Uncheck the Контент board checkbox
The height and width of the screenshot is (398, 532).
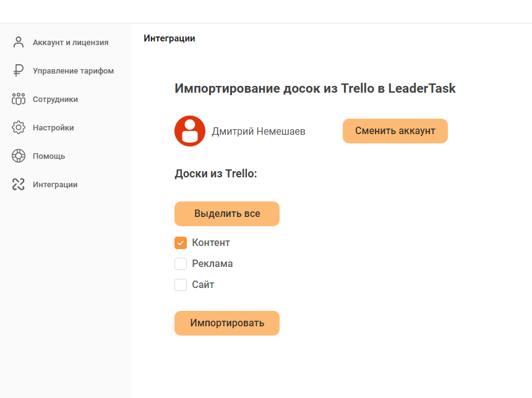coord(181,243)
